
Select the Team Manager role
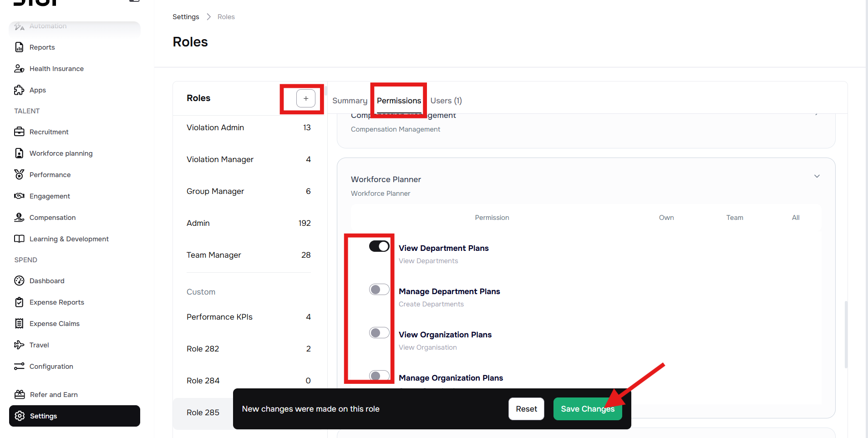pyautogui.click(x=214, y=255)
